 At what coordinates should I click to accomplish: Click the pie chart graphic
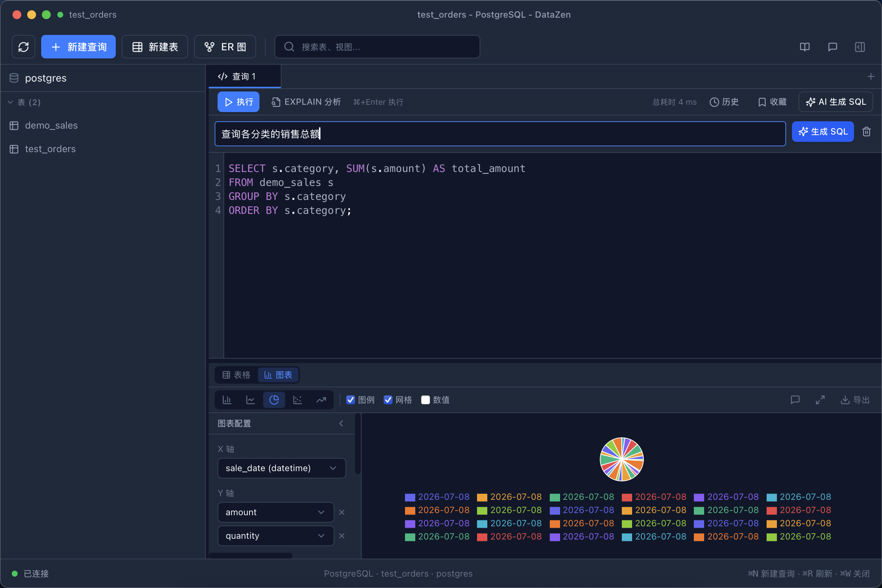pyautogui.click(x=622, y=459)
